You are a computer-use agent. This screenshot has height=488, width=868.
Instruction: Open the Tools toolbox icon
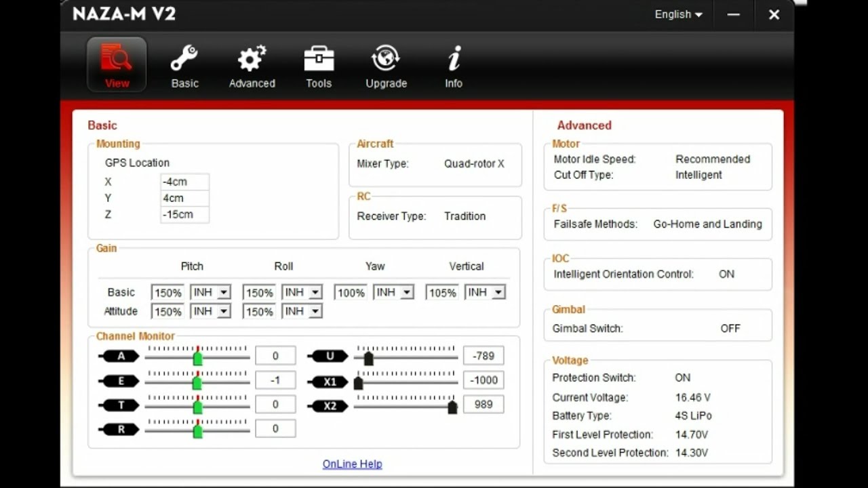click(x=319, y=59)
